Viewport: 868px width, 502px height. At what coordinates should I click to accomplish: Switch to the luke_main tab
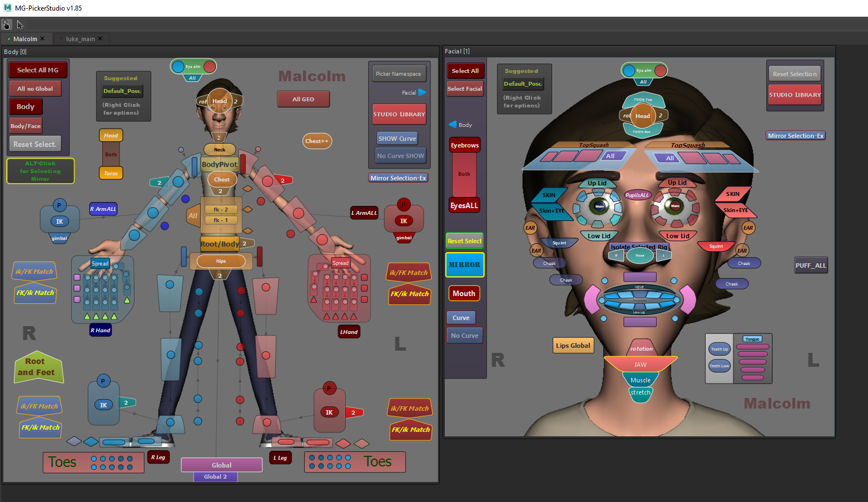[80, 39]
